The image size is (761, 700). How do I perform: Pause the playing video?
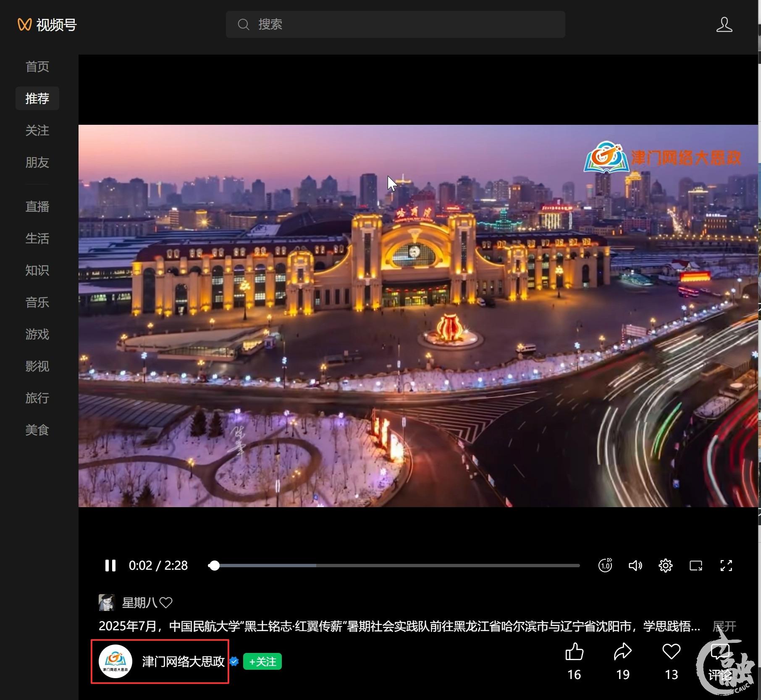tap(110, 566)
